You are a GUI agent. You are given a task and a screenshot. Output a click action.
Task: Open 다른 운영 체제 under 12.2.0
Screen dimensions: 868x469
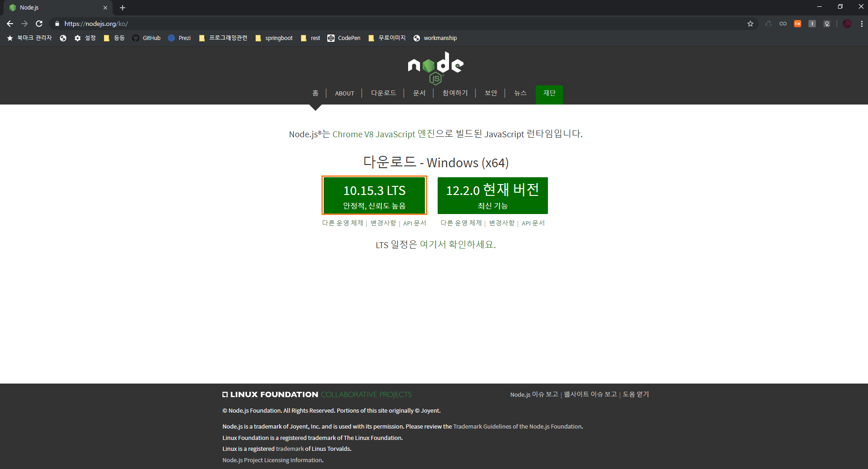(461, 223)
